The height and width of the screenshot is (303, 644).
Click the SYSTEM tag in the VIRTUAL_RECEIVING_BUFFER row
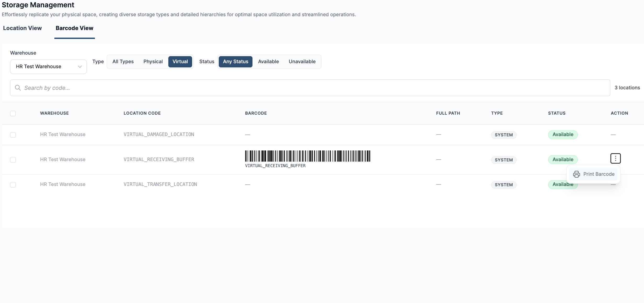click(504, 160)
